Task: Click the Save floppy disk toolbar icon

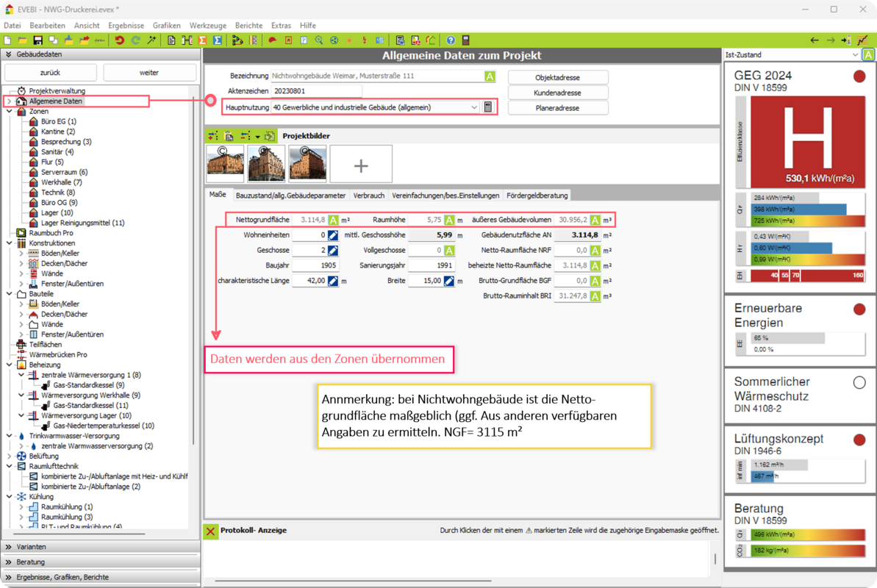Action: (x=37, y=40)
